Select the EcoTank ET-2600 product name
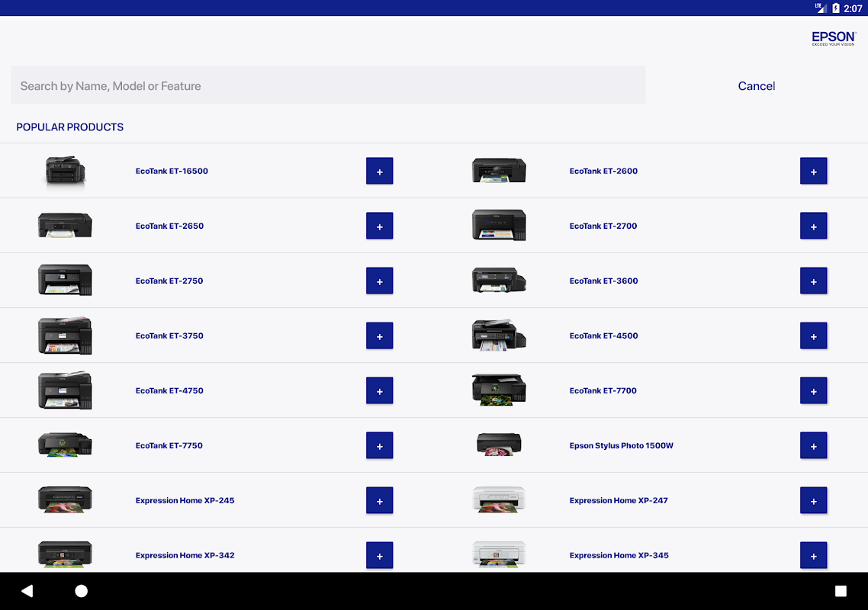The width and height of the screenshot is (868, 610). [x=603, y=171]
